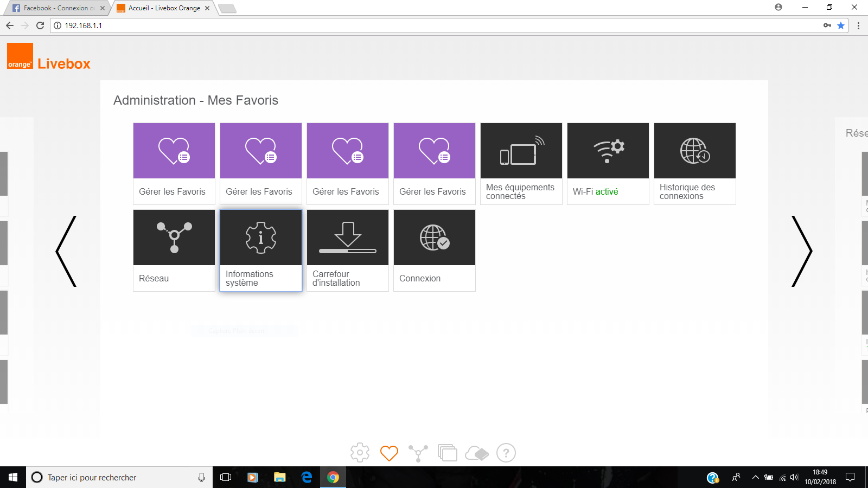
Task: Select the Accueil - Livebox Orange tab
Action: [164, 8]
